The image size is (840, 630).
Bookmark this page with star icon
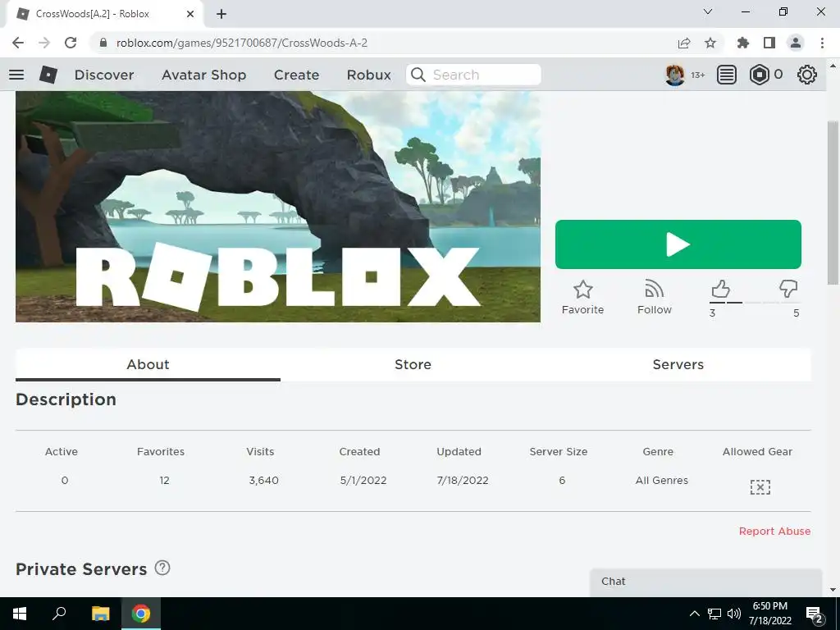[710, 43]
